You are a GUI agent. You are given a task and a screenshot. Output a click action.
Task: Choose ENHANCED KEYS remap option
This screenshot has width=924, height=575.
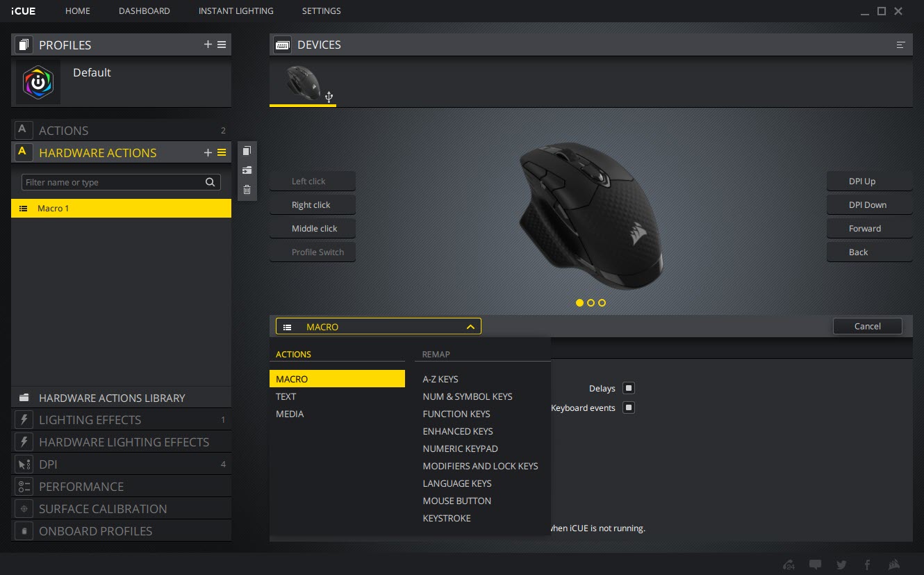[458, 431]
